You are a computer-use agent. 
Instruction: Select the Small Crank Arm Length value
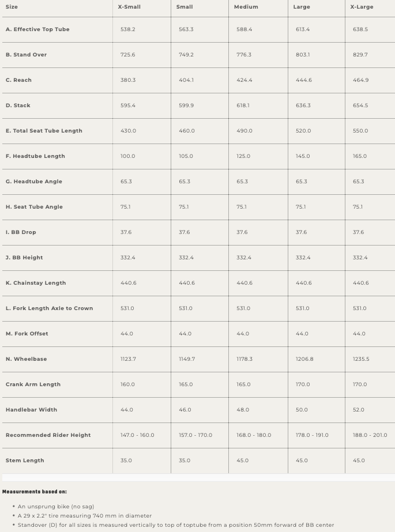pos(186,384)
